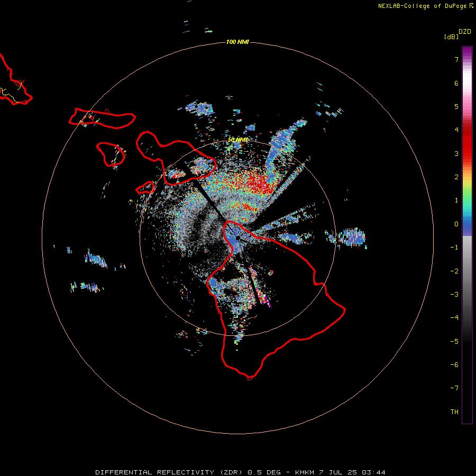This screenshot has height=476, width=476.
Task: Click the 2 value on color scale
Action: coord(456,177)
